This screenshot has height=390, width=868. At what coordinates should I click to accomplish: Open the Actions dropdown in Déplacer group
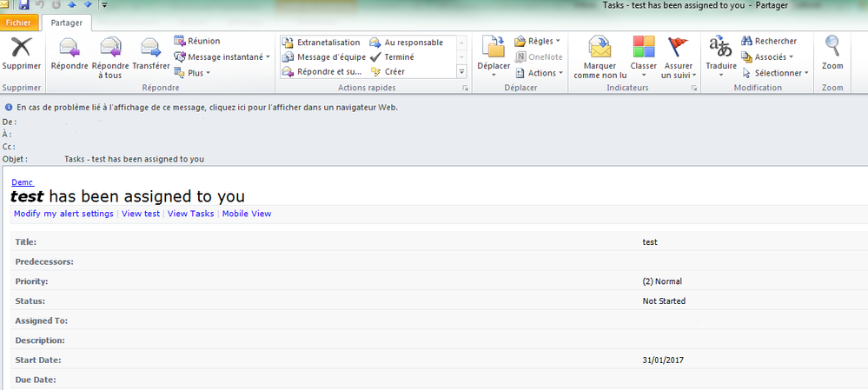pos(540,72)
